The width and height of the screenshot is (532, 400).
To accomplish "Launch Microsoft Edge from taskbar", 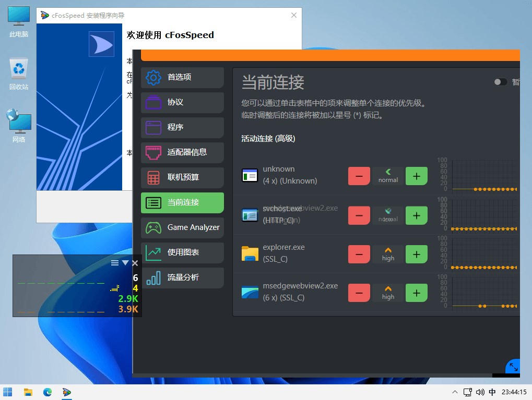I will pos(48,392).
